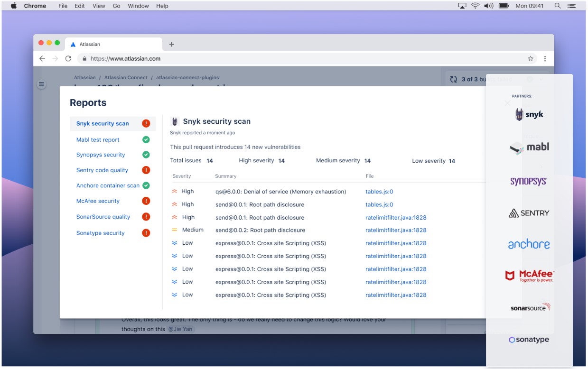Click the Atlassian Connect breadcrumb
The image size is (588, 369).
[x=126, y=77]
